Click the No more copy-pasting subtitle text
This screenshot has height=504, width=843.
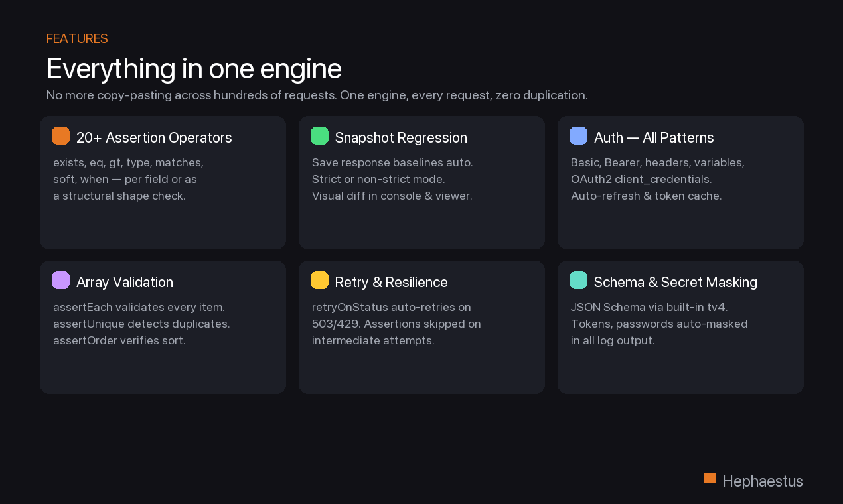coord(317,95)
